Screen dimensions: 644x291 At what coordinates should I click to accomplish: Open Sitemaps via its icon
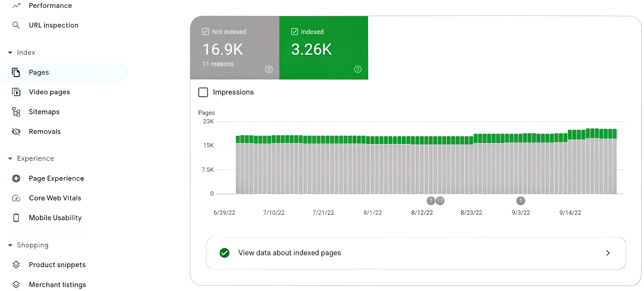(x=16, y=112)
